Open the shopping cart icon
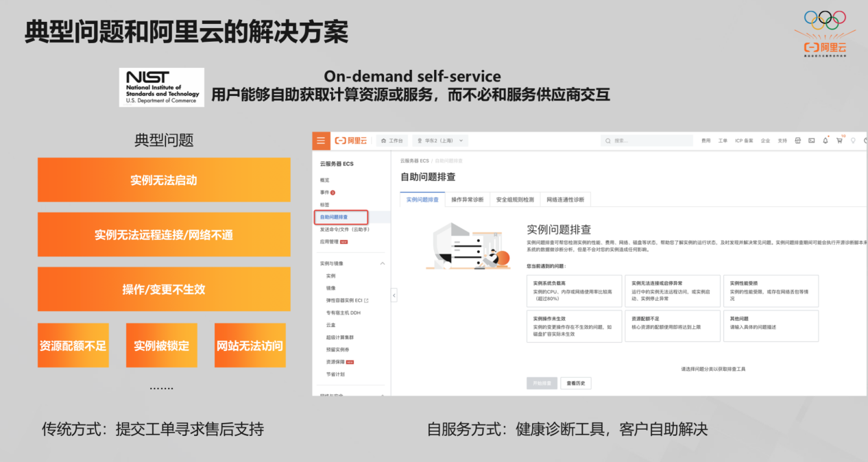 (839, 141)
